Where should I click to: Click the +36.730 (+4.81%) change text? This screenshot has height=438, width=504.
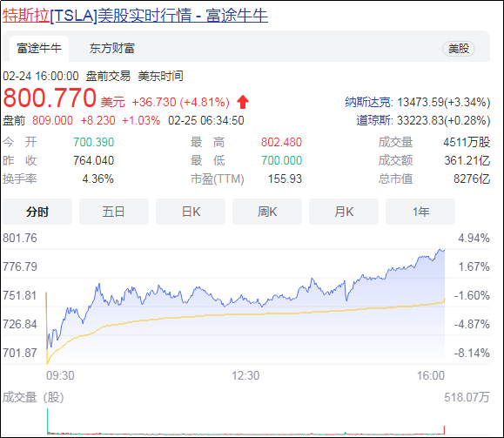[181, 102]
